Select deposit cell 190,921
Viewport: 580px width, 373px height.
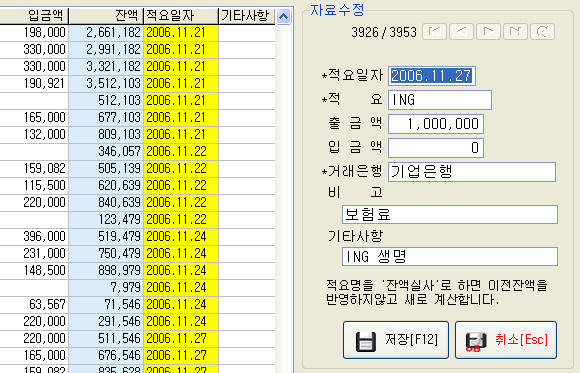click(34, 84)
